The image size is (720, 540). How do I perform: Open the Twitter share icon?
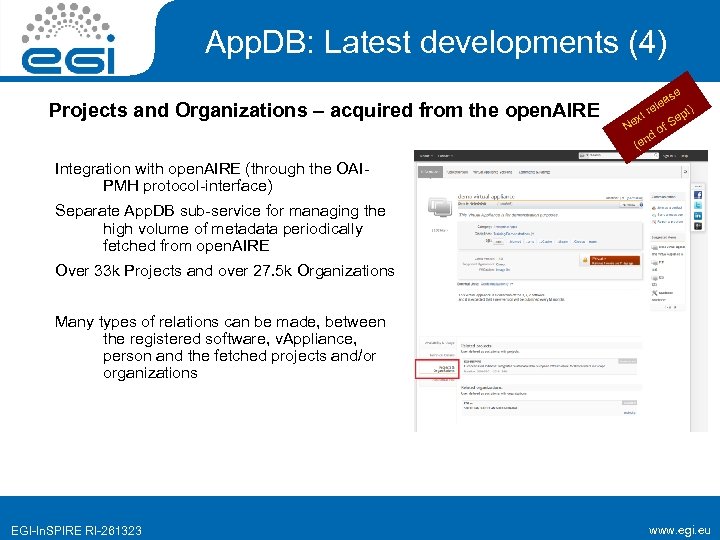tap(698, 206)
